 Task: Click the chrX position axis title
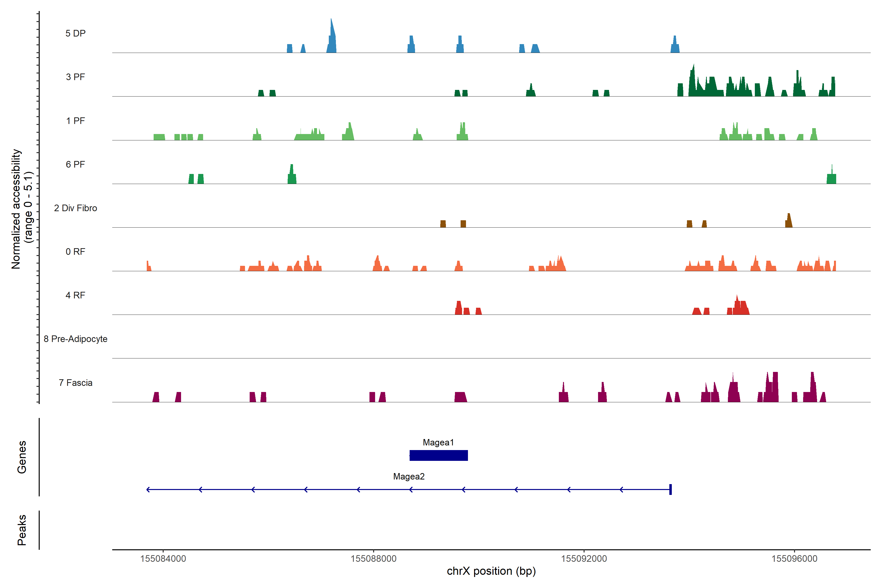click(x=491, y=571)
